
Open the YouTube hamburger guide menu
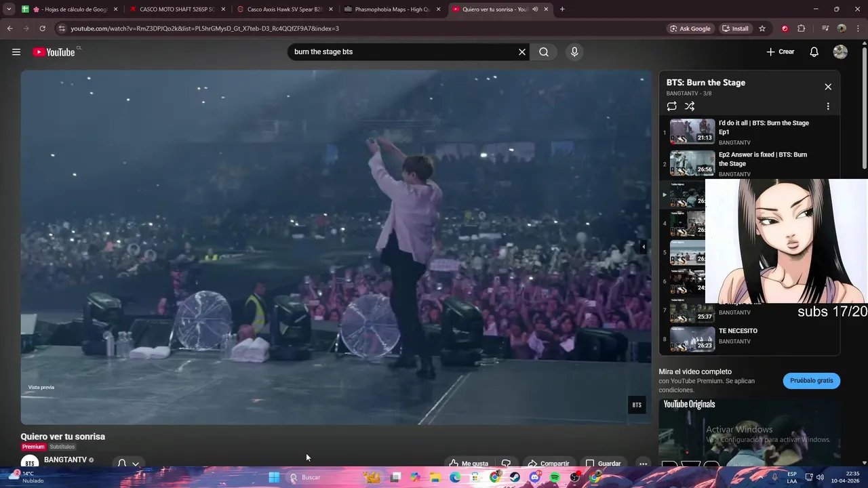pos(16,52)
